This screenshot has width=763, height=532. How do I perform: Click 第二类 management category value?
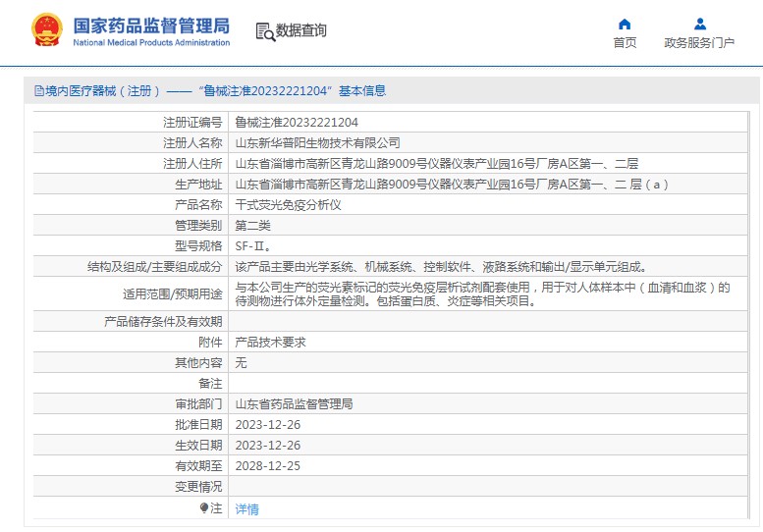[x=252, y=225]
